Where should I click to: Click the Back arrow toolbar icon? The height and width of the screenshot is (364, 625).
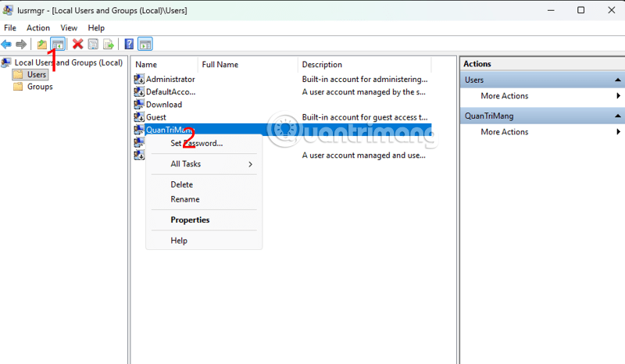point(6,45)
